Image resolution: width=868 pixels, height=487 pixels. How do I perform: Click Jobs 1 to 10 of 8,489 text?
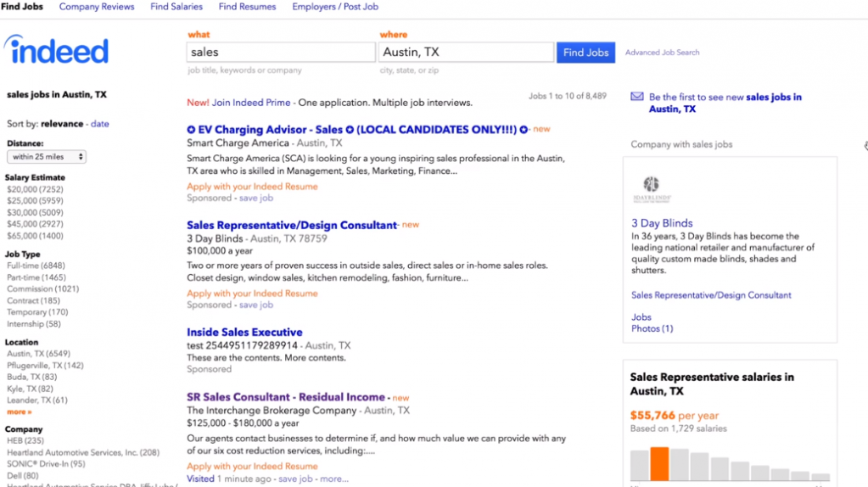click(568, 96)
